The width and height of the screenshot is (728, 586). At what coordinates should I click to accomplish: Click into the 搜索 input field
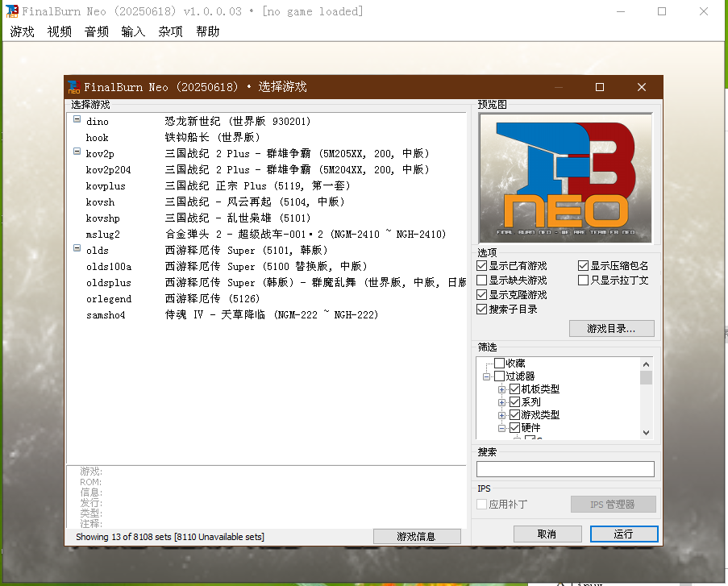565,469
